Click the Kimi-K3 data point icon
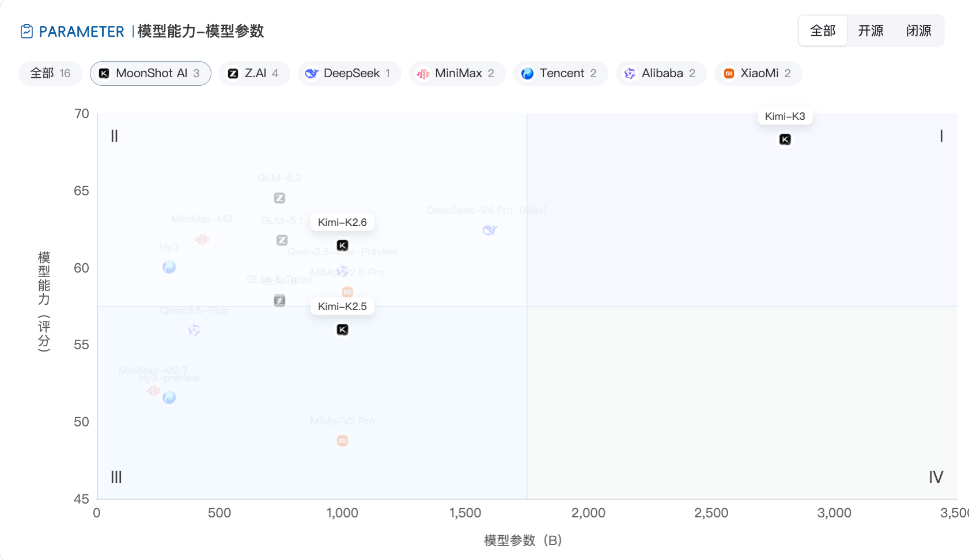 [x=785, y=139]
